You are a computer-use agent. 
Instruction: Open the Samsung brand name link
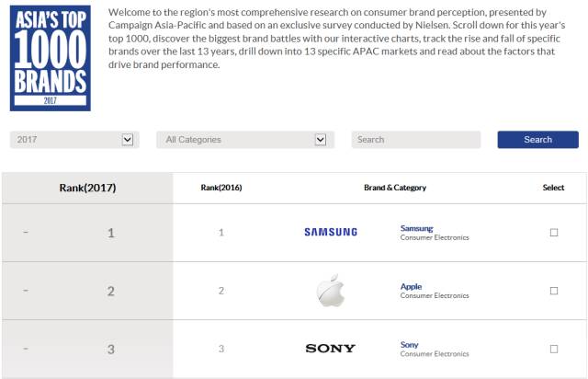416,228
